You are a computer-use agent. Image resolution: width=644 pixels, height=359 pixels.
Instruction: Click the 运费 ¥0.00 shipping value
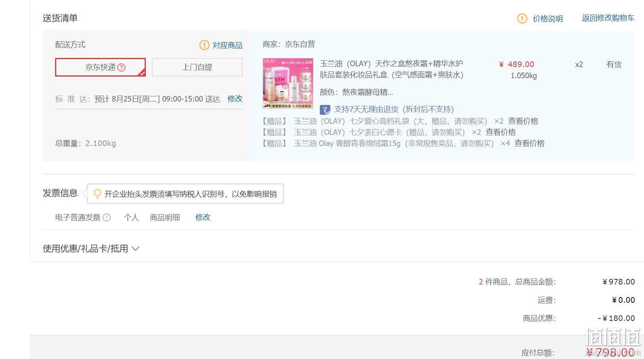(x=623, y=300)
